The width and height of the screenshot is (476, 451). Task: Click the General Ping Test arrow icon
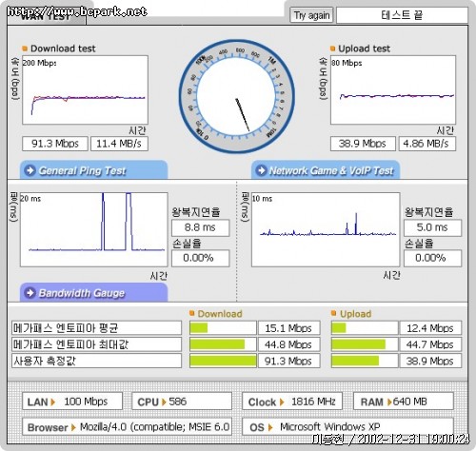coord(30,170)
